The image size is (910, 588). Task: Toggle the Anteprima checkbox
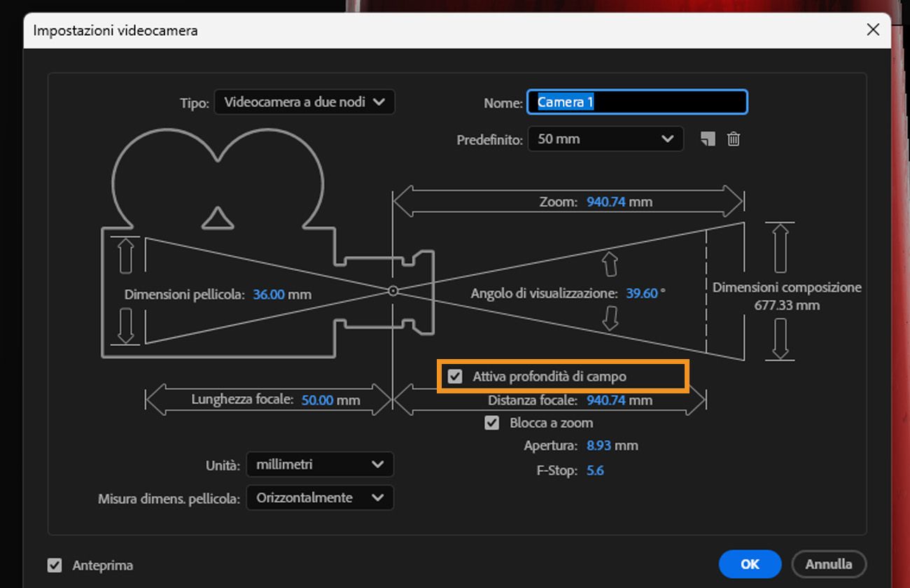coord(55,565)
